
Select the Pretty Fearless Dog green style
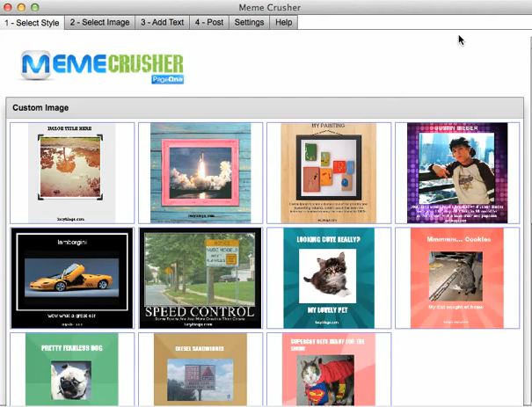point(72,369)
